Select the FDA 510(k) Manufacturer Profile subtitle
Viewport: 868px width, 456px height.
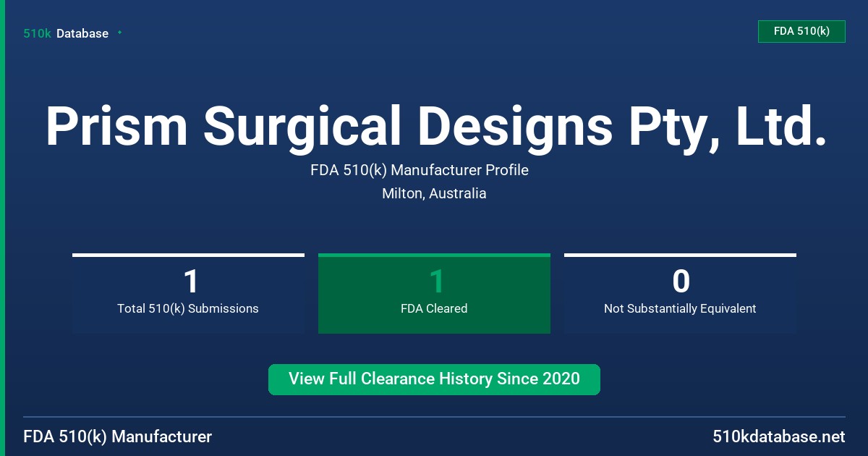point(420,170)
